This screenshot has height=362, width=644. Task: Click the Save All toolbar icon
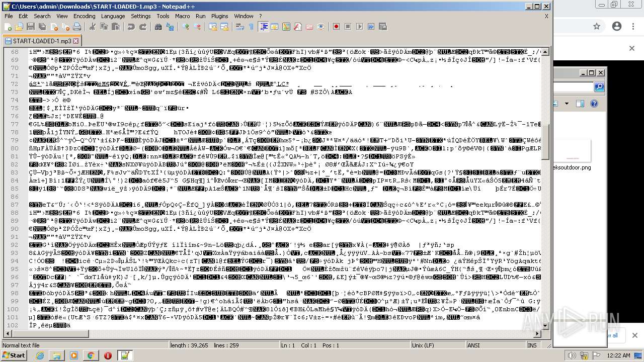[41, 27]
